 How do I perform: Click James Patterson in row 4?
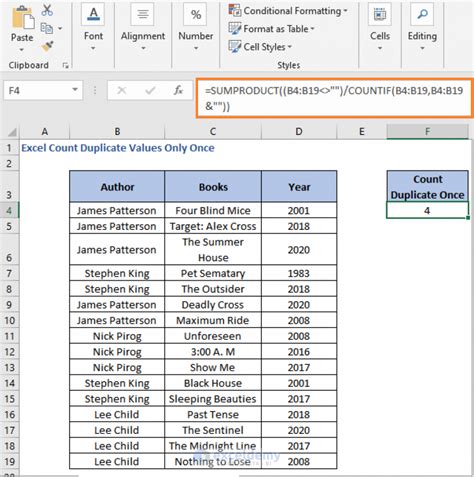tap(117, 210)
